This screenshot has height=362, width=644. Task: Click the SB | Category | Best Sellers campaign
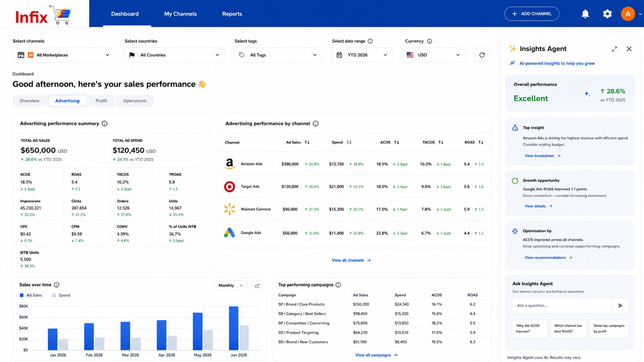pyautogui.click(x=302, y=314)
